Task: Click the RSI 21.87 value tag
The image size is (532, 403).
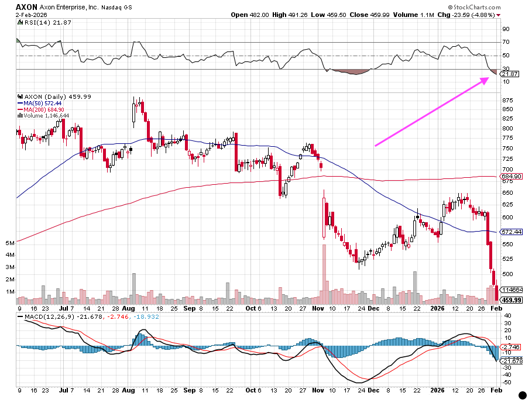Action: tap(510, 74)
